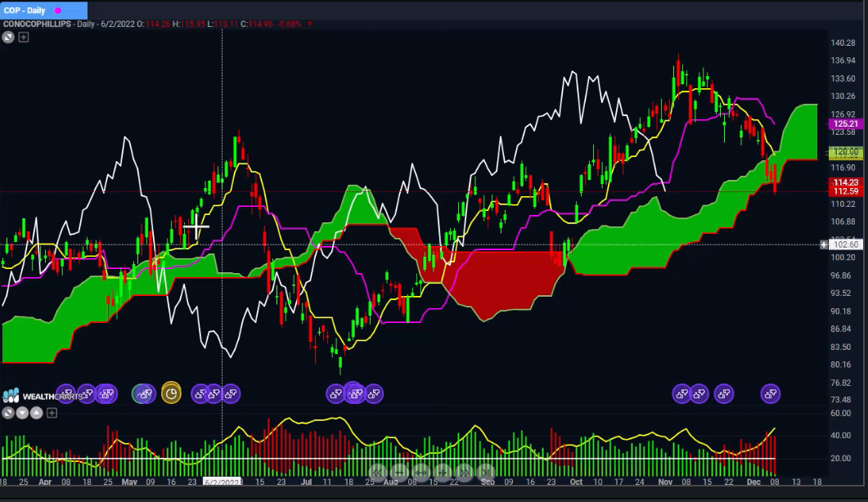Click the purple 125.21 price label
868x502 pixels.
(x=845, y=124)
